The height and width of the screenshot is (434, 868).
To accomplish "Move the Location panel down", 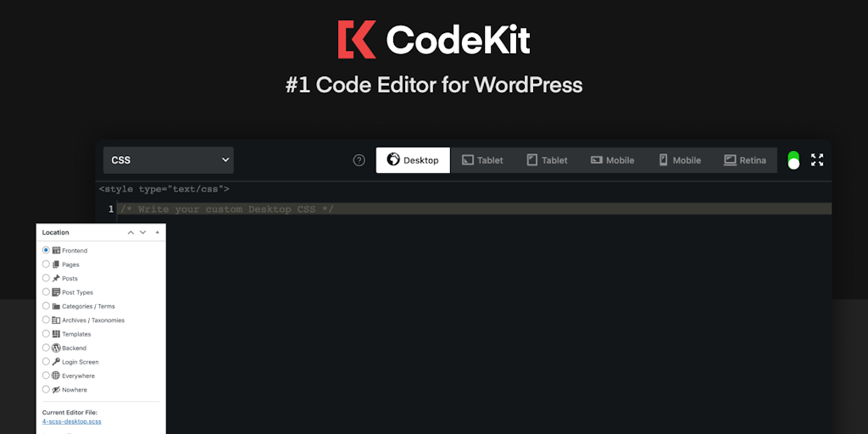I will click(142, 232).
